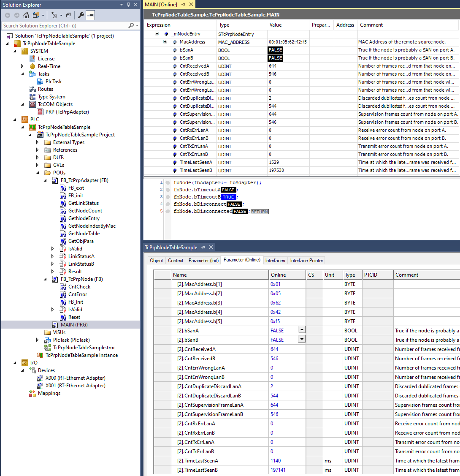This screenshot has height=476, width=460.
Task: Click the Name column header in parameter table
Action: pyautogui.click(x=220, y=275)
